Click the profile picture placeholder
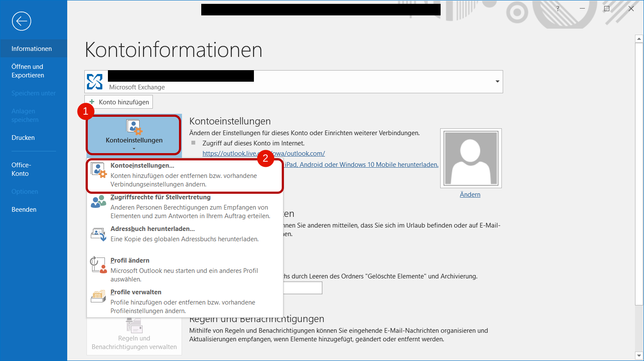 471,158
